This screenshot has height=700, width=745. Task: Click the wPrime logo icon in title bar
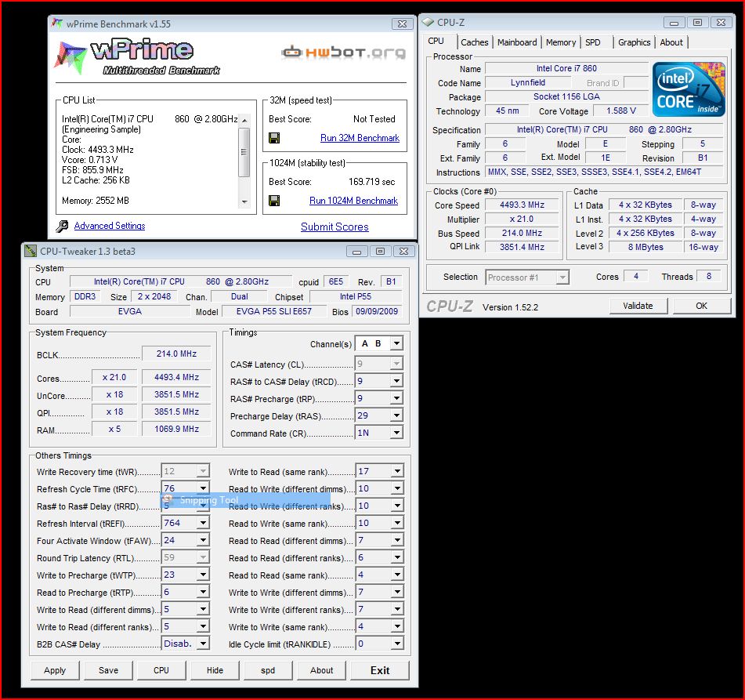(x=57, y=24)
